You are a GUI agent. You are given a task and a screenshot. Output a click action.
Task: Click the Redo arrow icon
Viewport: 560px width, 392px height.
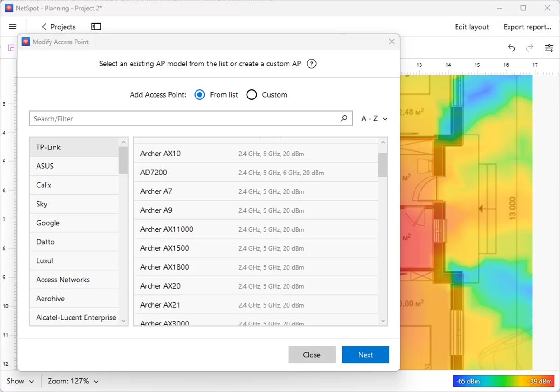coord(529,47)
